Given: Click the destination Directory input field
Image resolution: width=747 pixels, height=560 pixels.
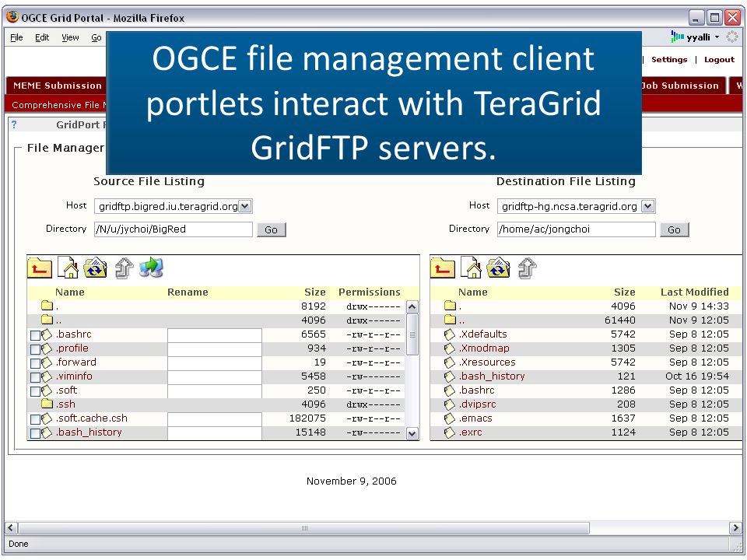Looking at the screenshot, I should click(x=577, y=229).
